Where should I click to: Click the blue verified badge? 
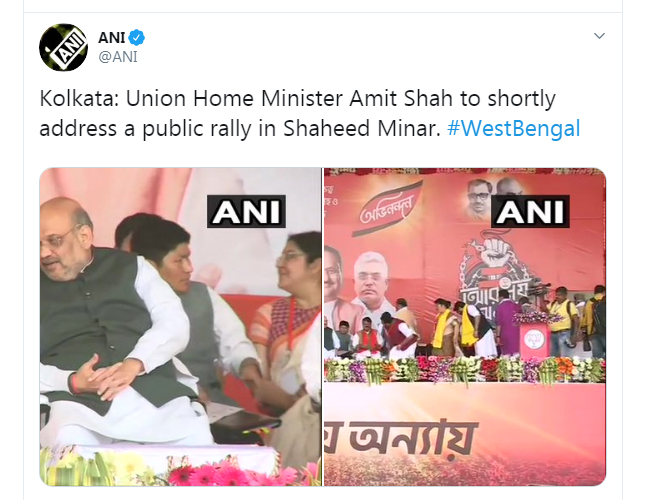coord(137,38)
